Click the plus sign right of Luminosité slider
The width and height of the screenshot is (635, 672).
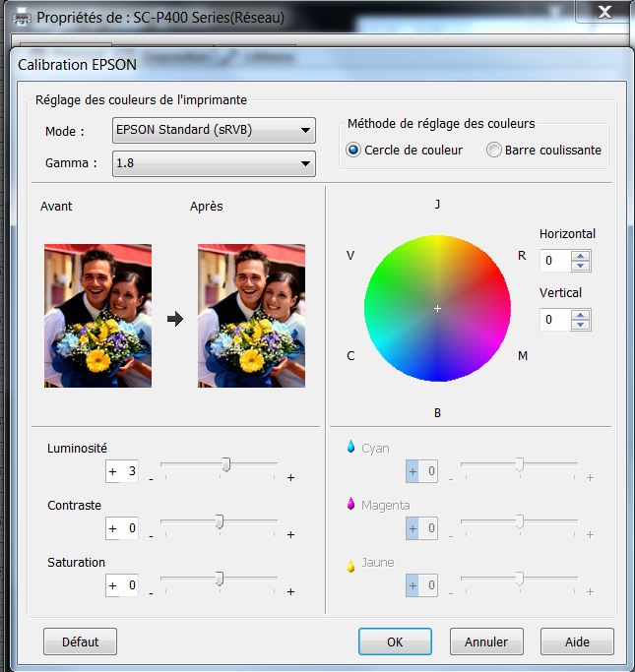coord(290,477)
